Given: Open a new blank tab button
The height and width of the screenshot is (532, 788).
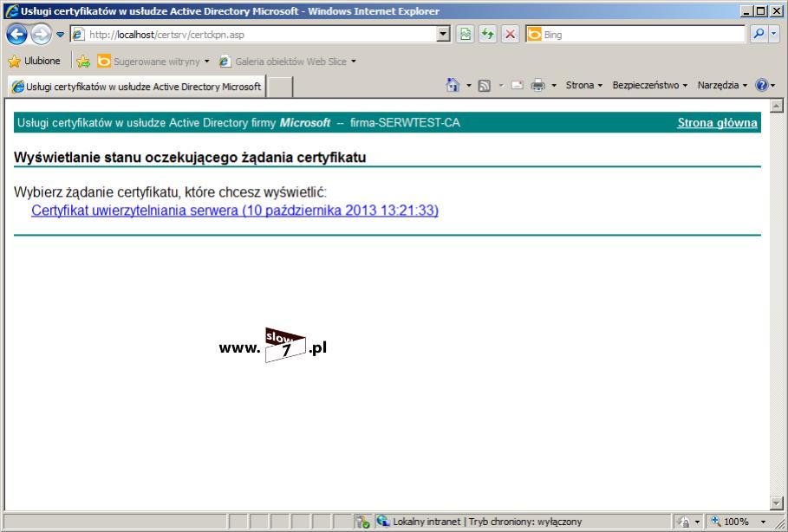Looking at the screenshot, I should (x=279, y=87).
